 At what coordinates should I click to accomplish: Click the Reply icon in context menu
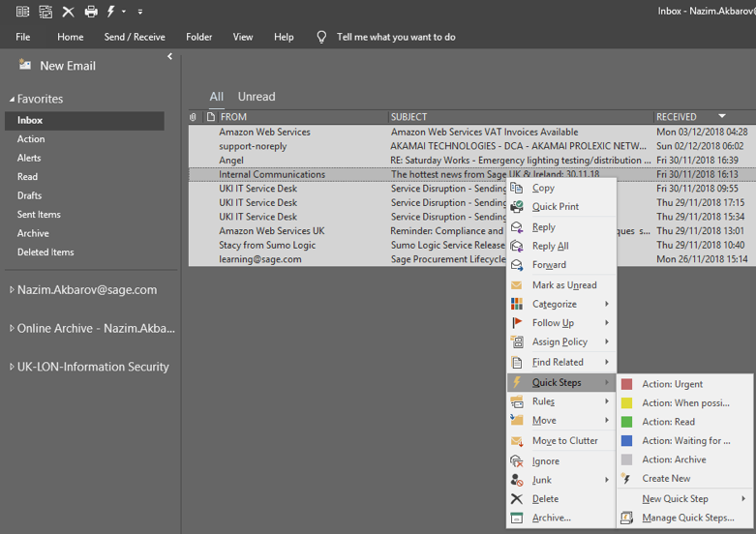coord(516,227)
